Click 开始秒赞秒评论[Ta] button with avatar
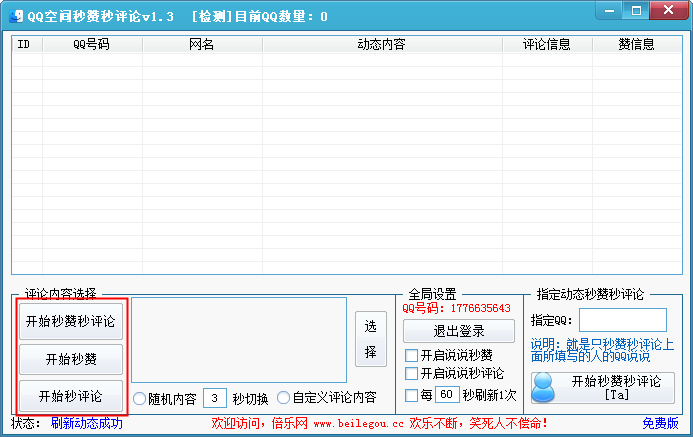 [x=603, y=388]
